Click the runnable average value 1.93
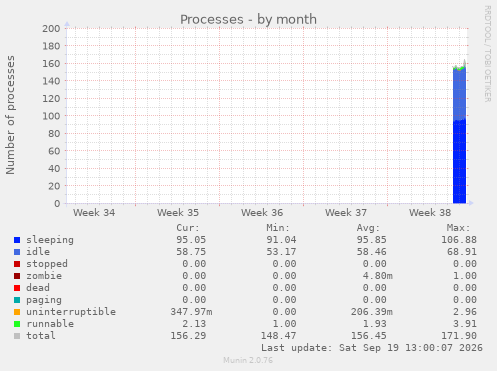This screenshot has width=497, height=371. (374, 324)
